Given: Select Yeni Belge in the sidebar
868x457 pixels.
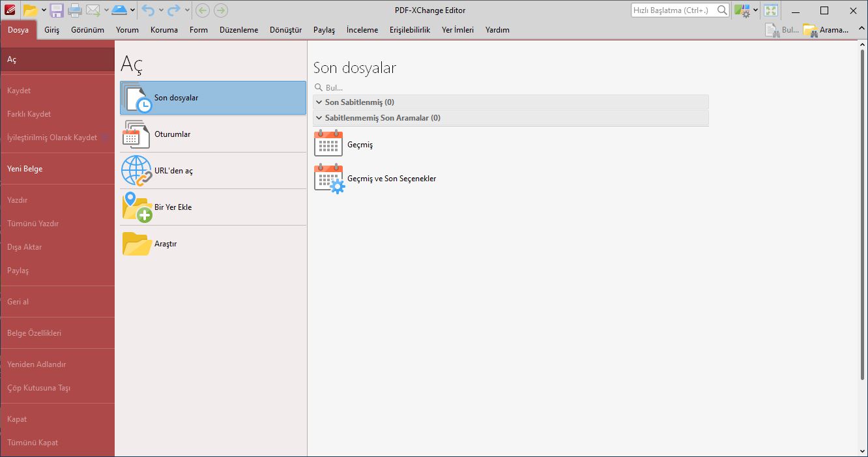Looking at the screenshot, I should tap(57, 169).
